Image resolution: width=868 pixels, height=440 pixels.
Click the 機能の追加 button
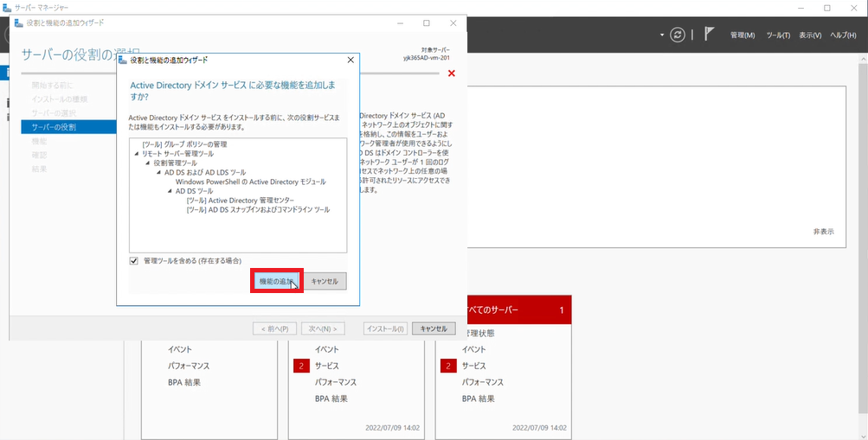pyautogui.click(x=276, y=281)
